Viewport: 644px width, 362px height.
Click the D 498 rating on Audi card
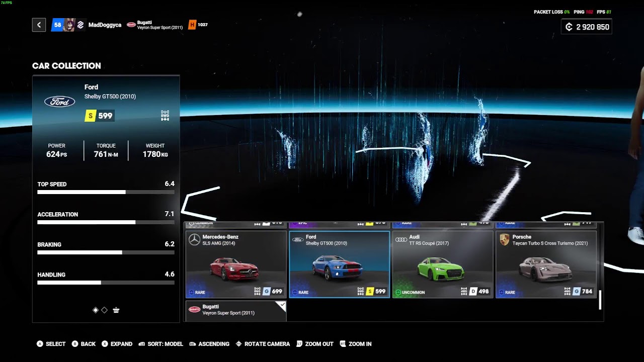(x=480, y=291)
